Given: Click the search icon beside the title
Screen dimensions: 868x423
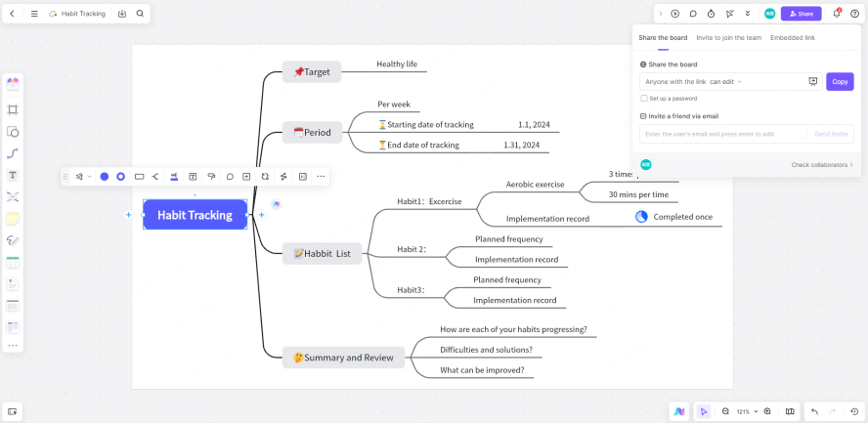Looking at the screenshot, I should pos(140,14).
